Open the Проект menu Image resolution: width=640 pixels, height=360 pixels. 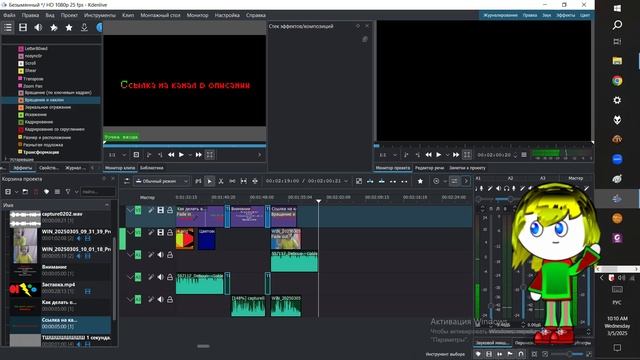(x=69, y=15)
